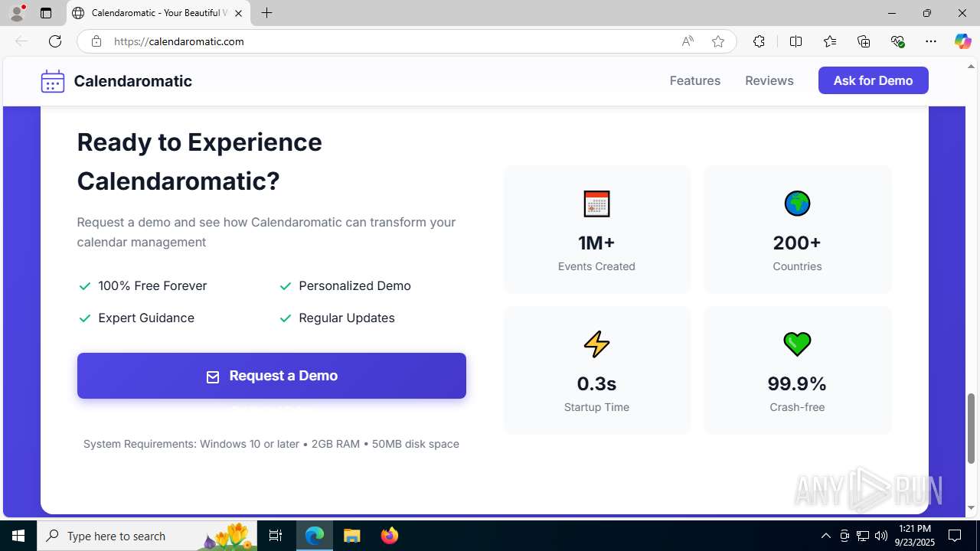Open Browser essentials heart icon

click(x=898, y=41)
